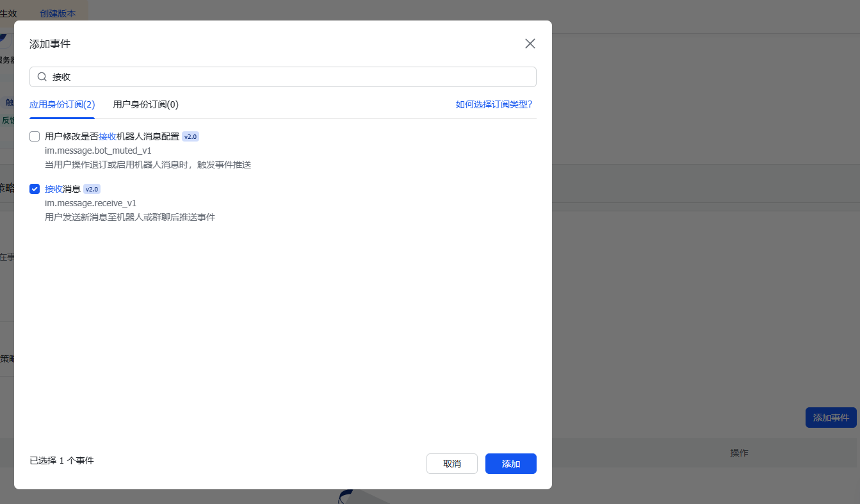Click the v2.0 badge beside 机器人消息配置
This screenshot has width=860, height=504.
pos(191,136)
